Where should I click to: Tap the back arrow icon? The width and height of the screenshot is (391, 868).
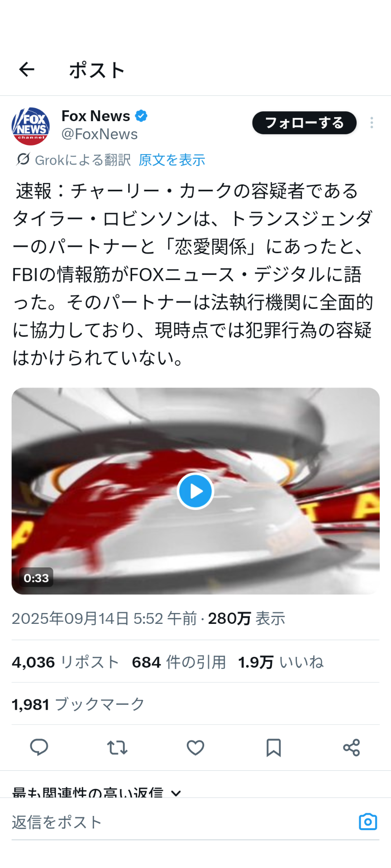(x=27, y=70)
